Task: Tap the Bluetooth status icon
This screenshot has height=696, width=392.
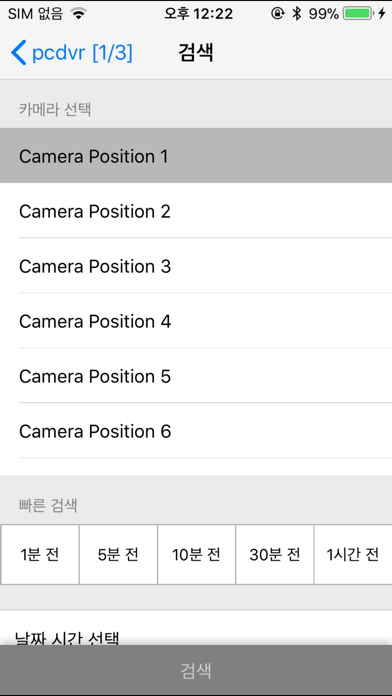Action: pos(296,14)
